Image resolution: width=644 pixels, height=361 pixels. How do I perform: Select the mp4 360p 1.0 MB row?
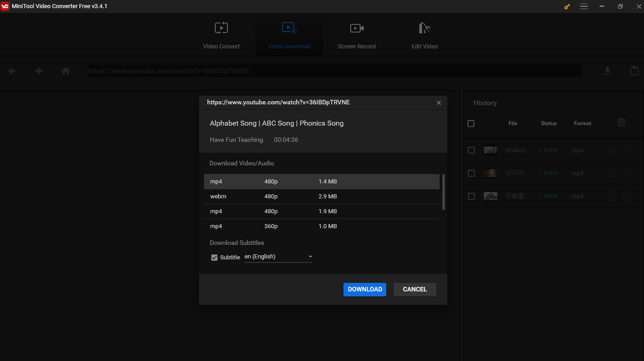click(x=322, y=226)
